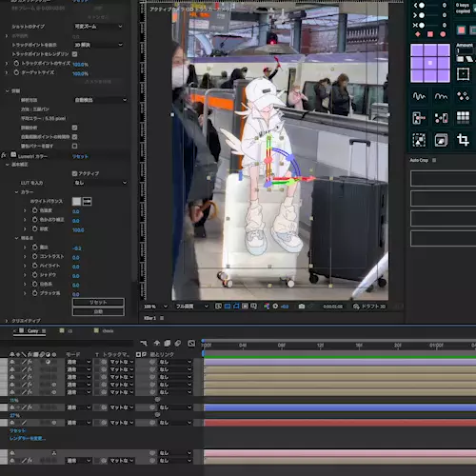Click the 3x3 grid tool icon
Screen dimensions: 476x476
click(x=463, y=117)
